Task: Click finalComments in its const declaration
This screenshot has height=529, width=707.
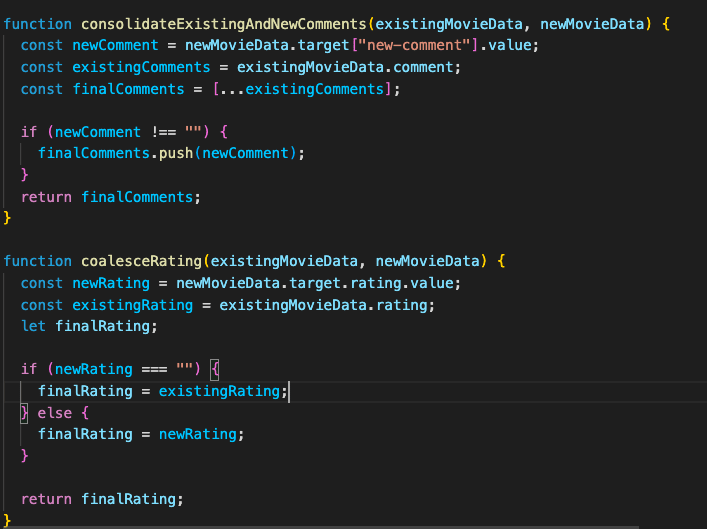Action: tap(129, 89)
